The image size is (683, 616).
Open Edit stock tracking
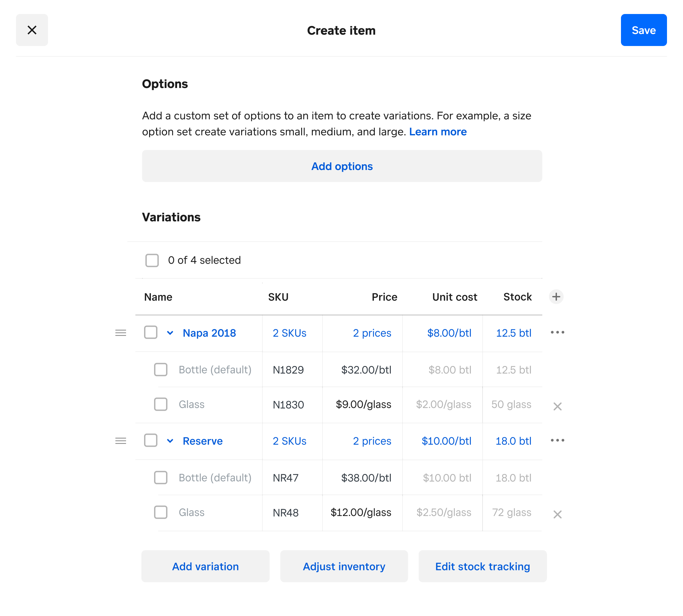coord(482,566)
